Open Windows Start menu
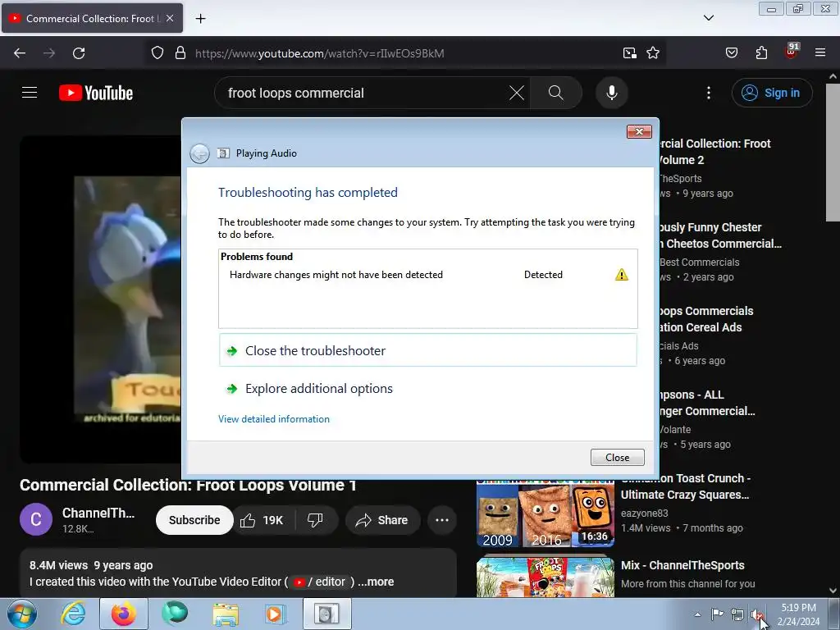840x630 pixels. [21, 614]
